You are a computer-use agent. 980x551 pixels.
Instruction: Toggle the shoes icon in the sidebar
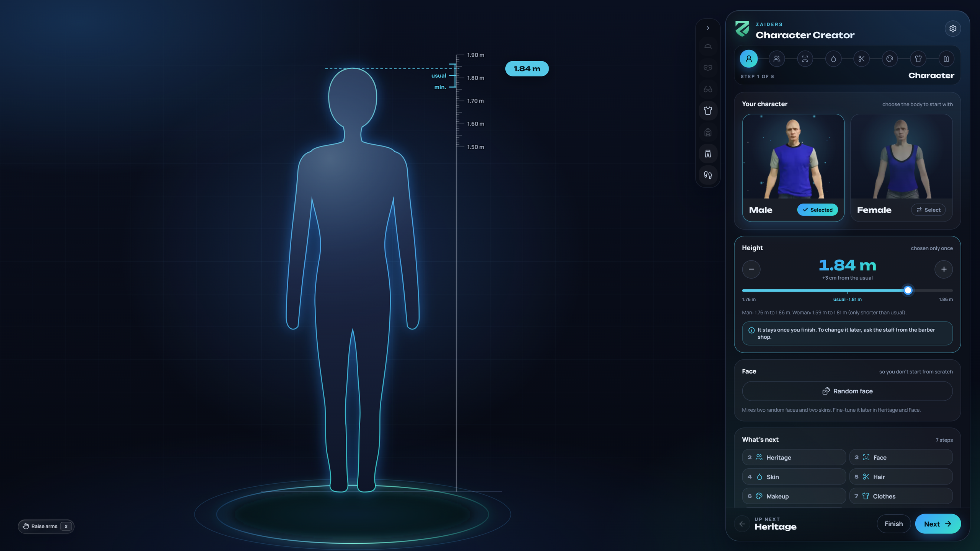click(x=708, y=175)
